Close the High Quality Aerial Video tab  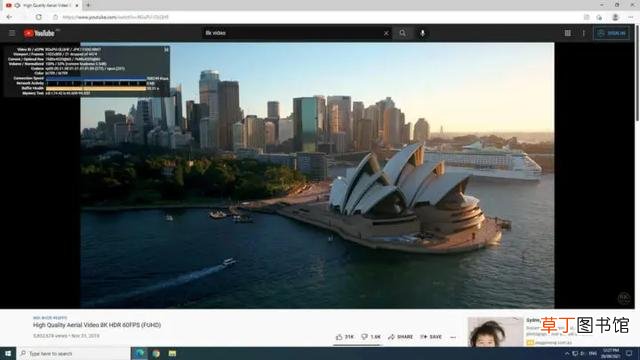click(x=77, y=5)
